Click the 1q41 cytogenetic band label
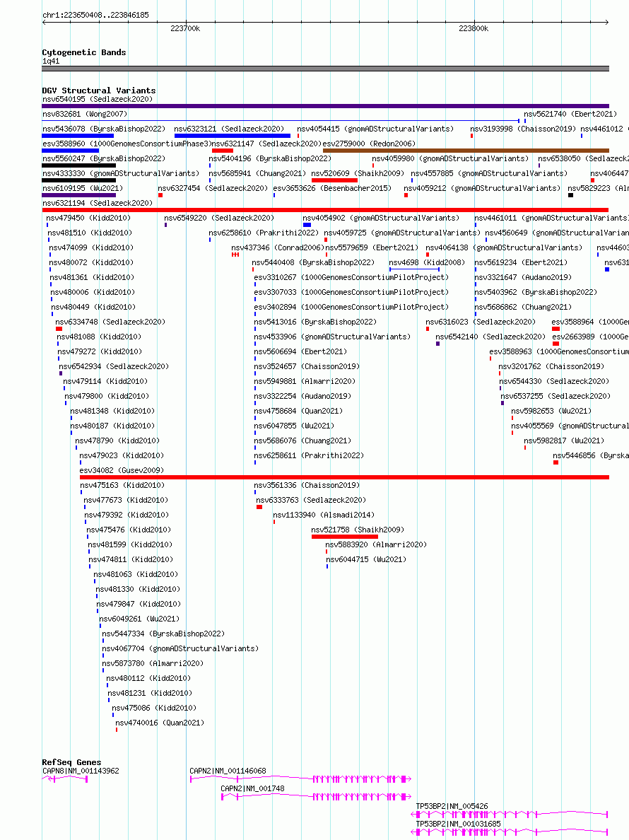 tap(51, 62)
